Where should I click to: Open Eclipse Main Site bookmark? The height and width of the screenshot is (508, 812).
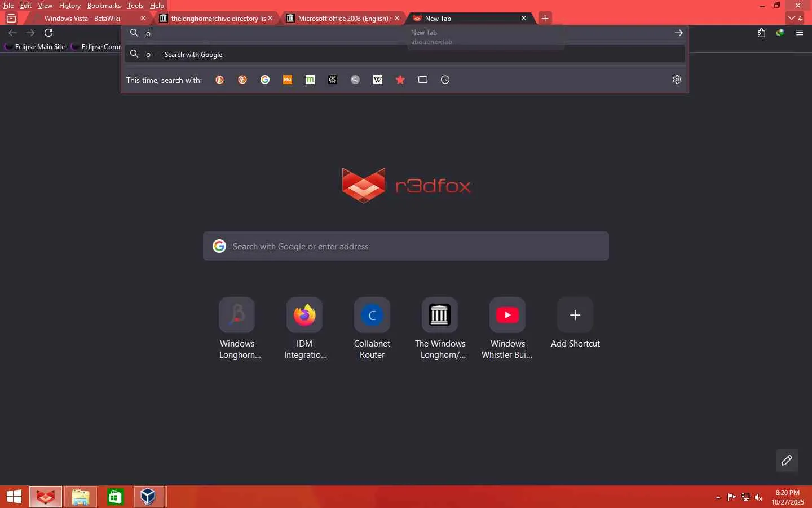35,47
